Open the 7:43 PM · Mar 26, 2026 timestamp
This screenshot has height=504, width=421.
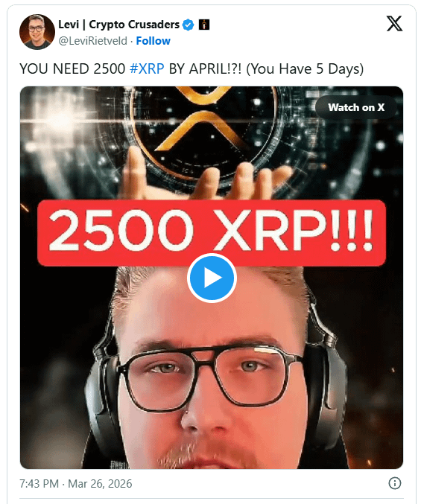pyautogui.click(x=76, y=483)
